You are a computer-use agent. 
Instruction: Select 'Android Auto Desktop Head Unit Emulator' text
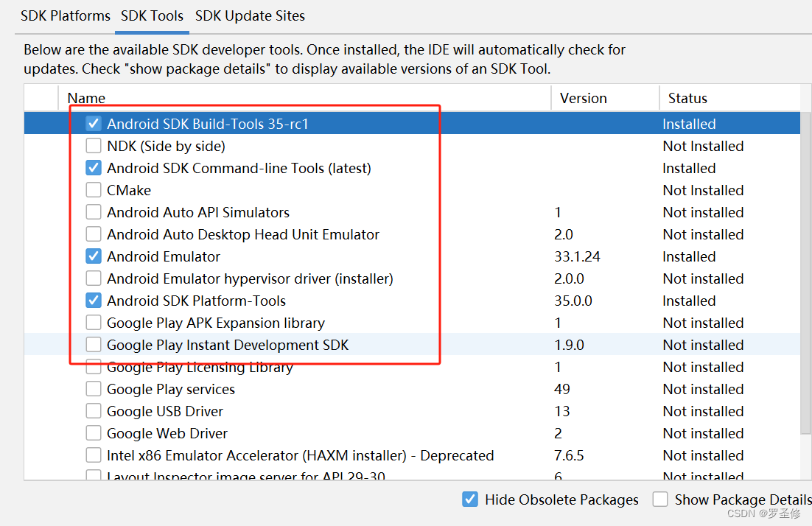tap(243, 234)
